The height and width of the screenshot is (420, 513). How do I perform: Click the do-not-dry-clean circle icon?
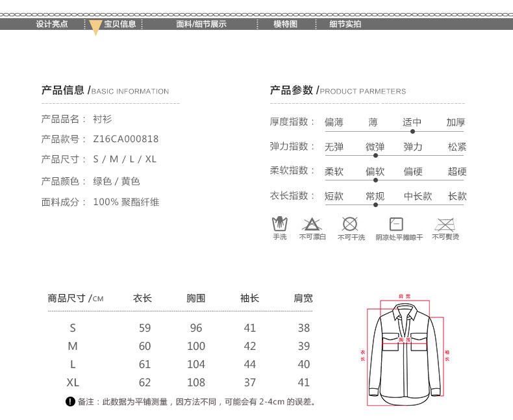350,225
